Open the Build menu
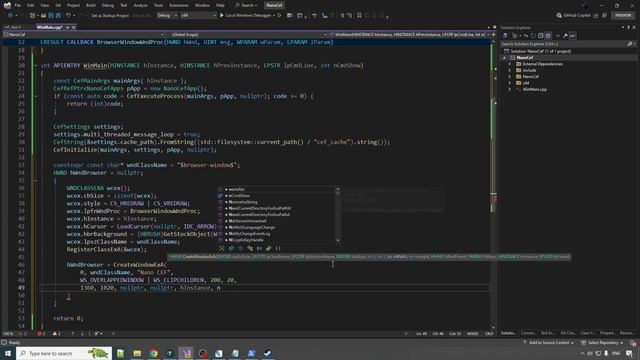Viewport: 640px width, 360px height. pyautogui.click(x=91, y=5)
